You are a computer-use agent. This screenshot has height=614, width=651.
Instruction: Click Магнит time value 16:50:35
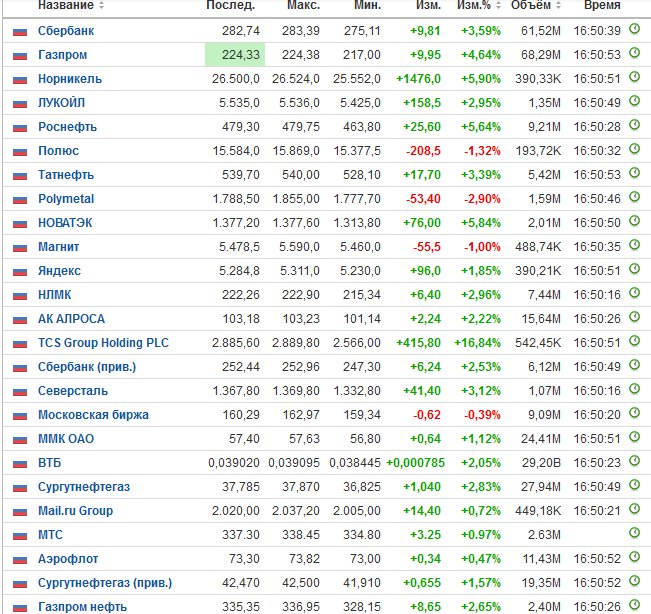click(x=597, y=247)
